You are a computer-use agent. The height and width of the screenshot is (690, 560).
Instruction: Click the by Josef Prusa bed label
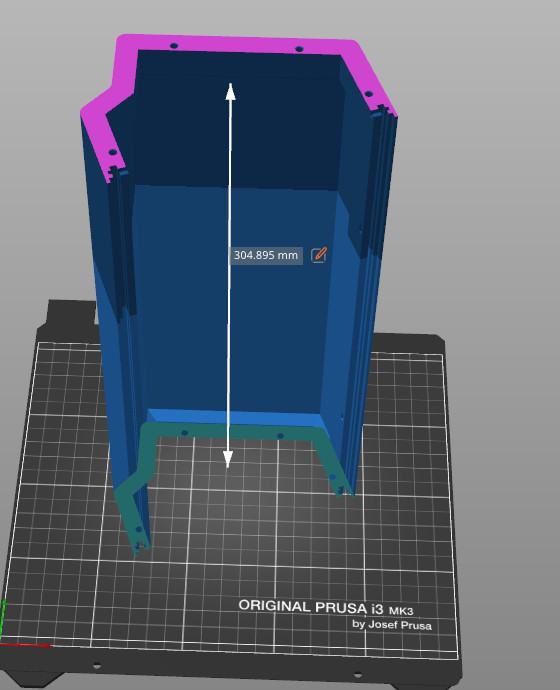point(392,625)
